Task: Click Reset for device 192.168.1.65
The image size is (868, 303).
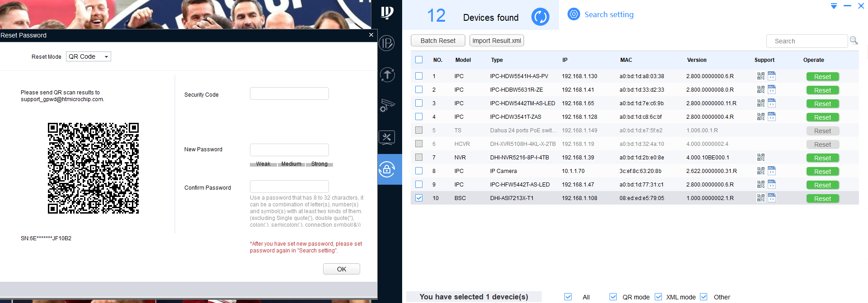Action: tap(822, 104)
